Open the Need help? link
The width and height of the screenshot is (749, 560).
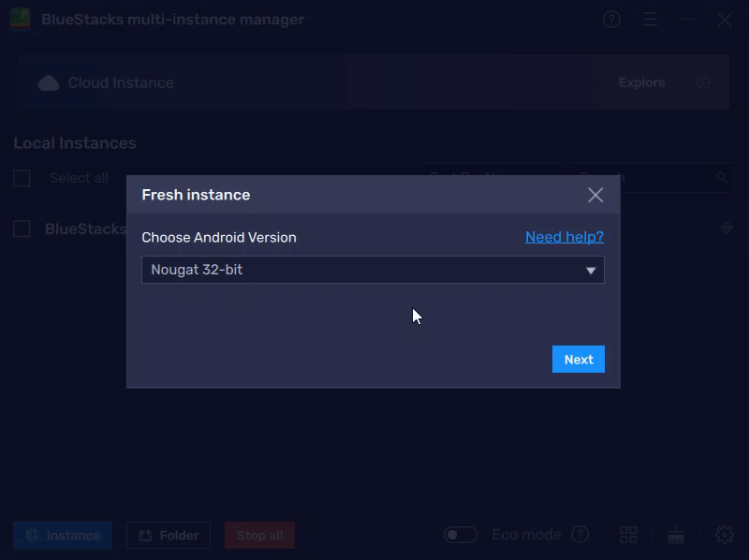565,237
